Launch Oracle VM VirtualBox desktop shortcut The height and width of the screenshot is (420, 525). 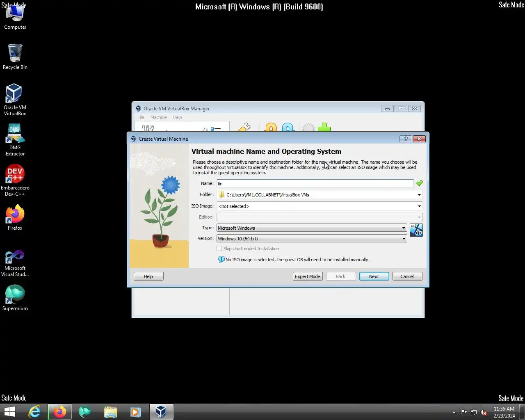pyautogui.click(x=15, y=100)
